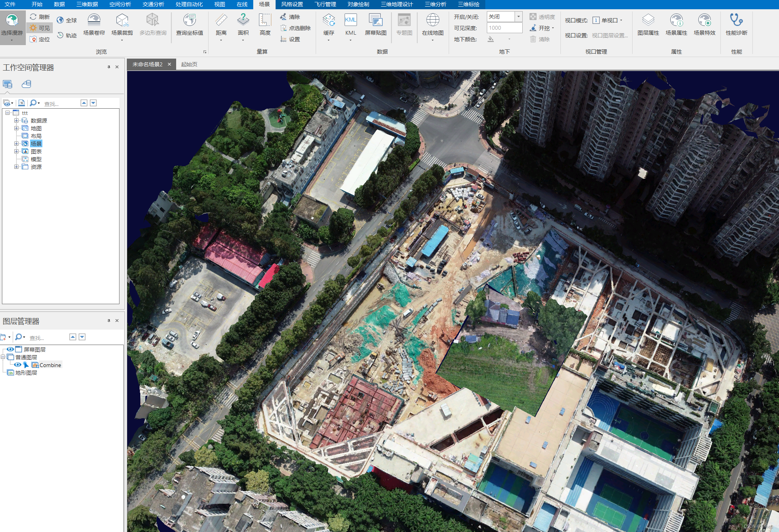Click the 全球 full globe button
779x532 pixels.
pyautogui.click(x=67, y=20)
